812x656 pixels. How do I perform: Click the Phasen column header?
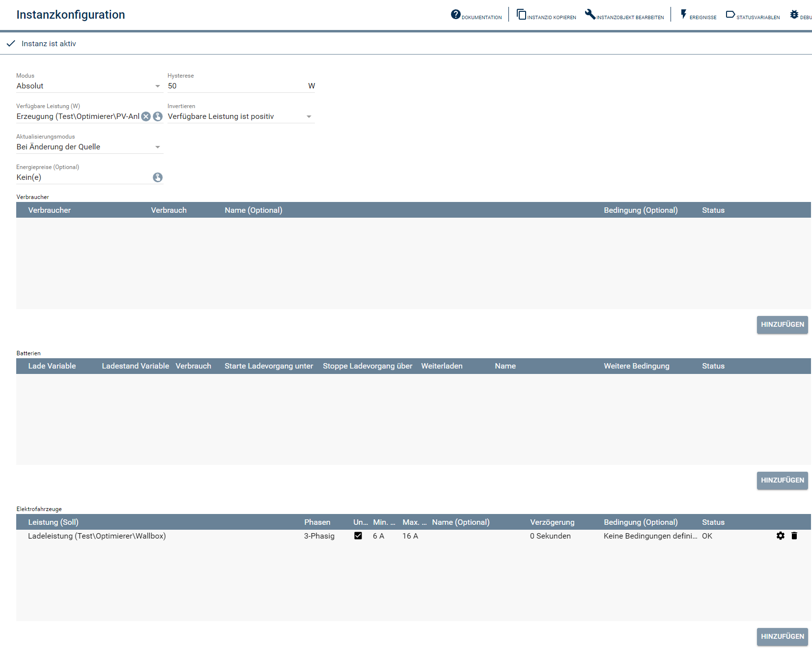pyautogui.click(x=317, y=522)
